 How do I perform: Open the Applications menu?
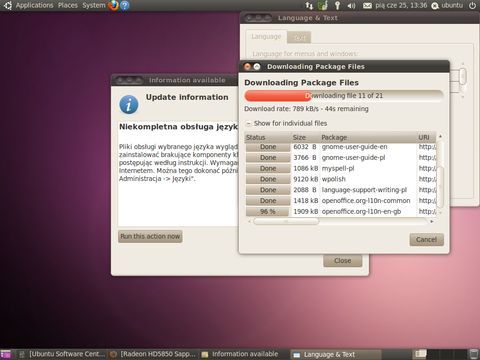point(34,5)
